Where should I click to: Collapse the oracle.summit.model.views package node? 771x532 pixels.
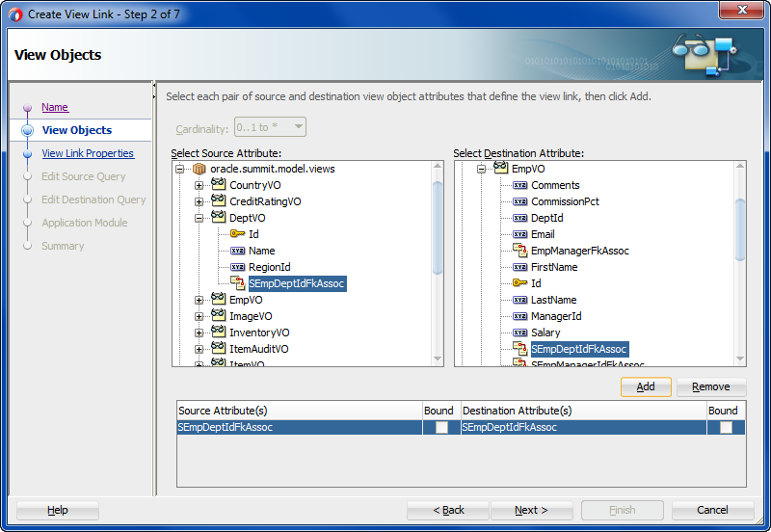(179, 169)
